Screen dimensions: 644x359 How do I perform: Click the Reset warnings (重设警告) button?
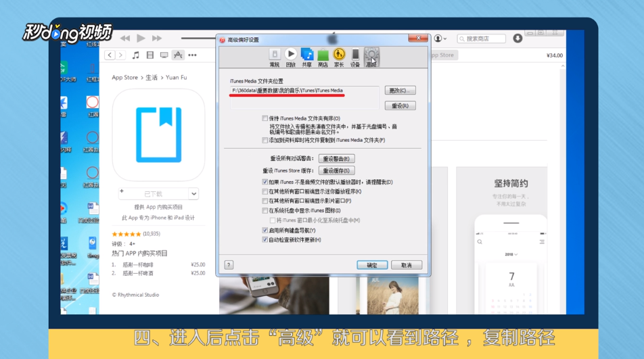pyautogui.click(x=336, y=158)
